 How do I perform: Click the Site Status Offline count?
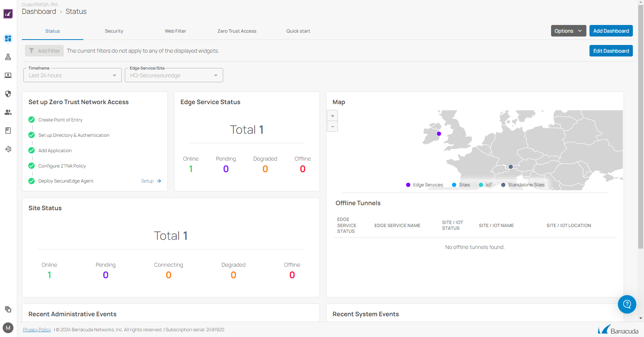pos(292,275)
